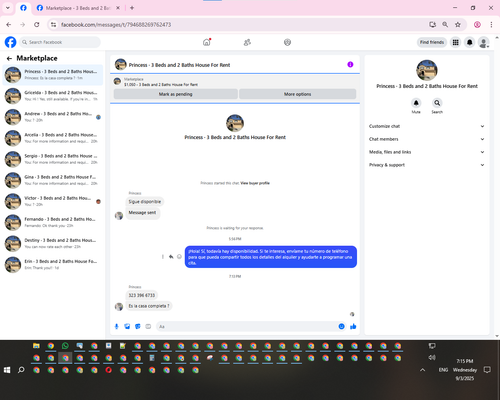Bookmark this page with the star
Image resolution: width=500 pixels, height=400 pixels.
coord(458,24)
